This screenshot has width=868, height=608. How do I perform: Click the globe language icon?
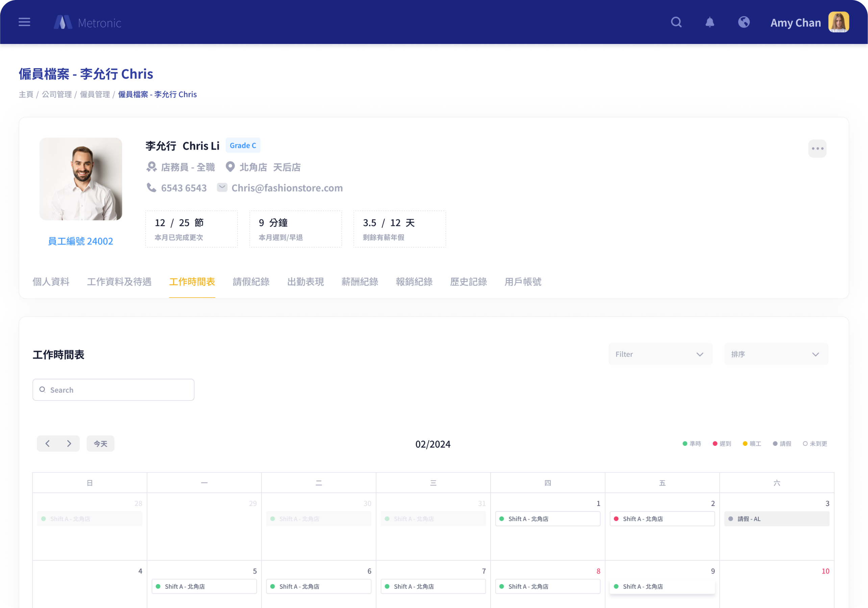[x=744, y=22]
